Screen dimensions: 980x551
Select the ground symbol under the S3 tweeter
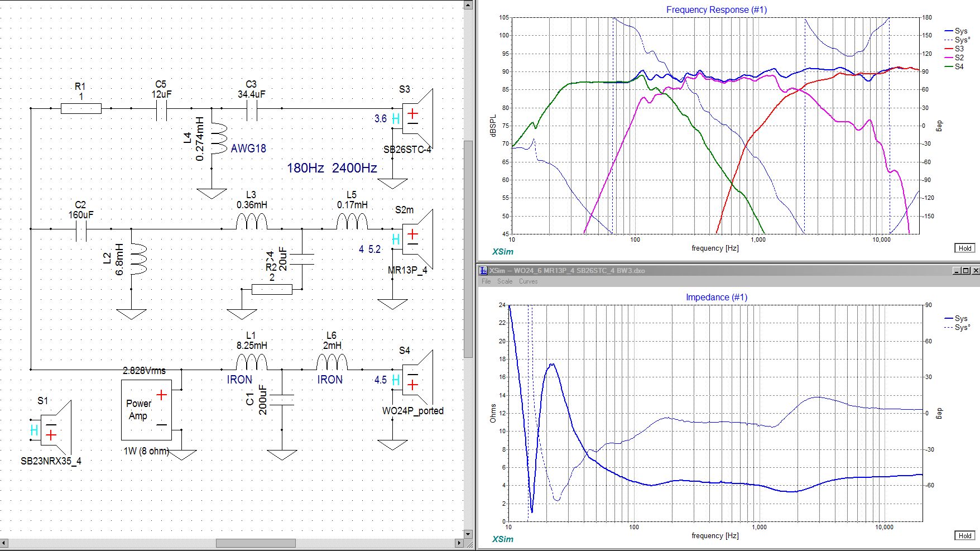392,183
